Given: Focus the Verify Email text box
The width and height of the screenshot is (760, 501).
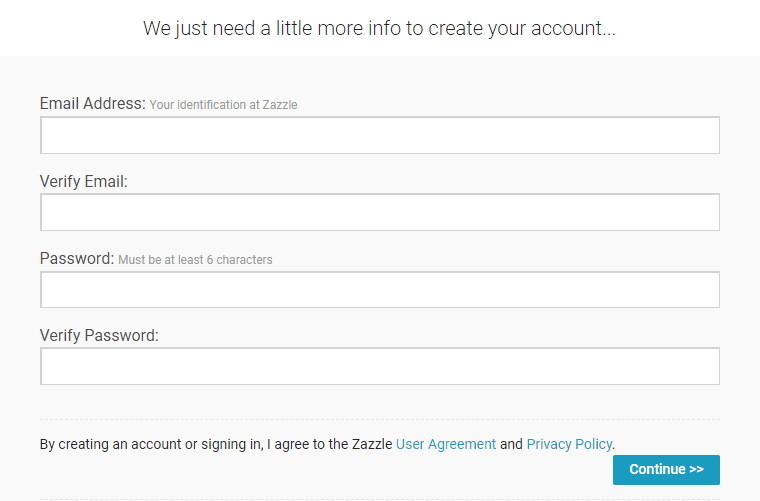Looking at the screenshot, I should point(380,212).
